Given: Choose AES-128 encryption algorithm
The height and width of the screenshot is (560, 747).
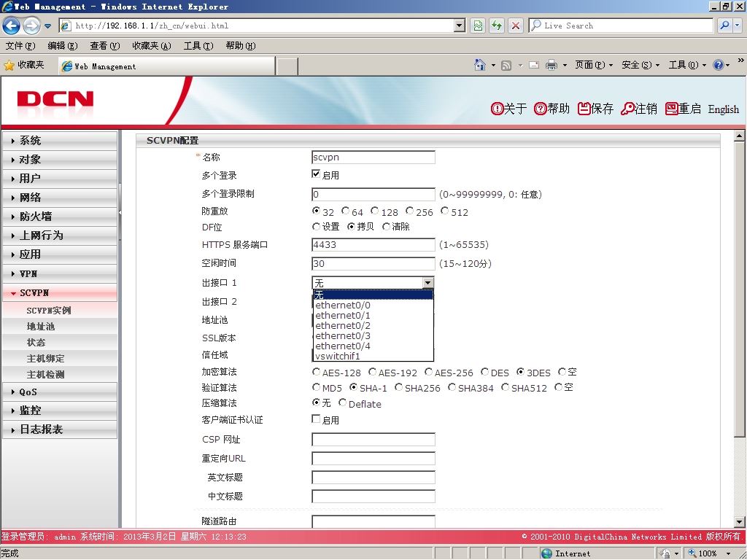Looking at the screenshot, I should pos(316,372).
